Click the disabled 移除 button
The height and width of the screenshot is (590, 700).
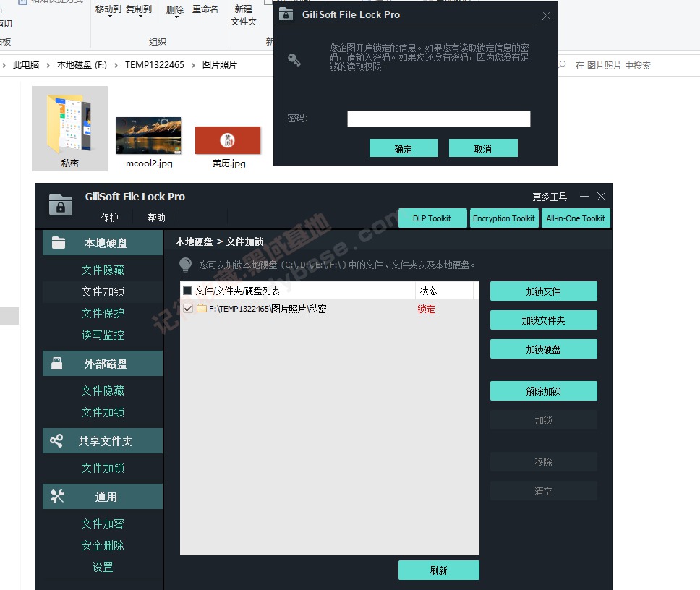coord(543,462)
